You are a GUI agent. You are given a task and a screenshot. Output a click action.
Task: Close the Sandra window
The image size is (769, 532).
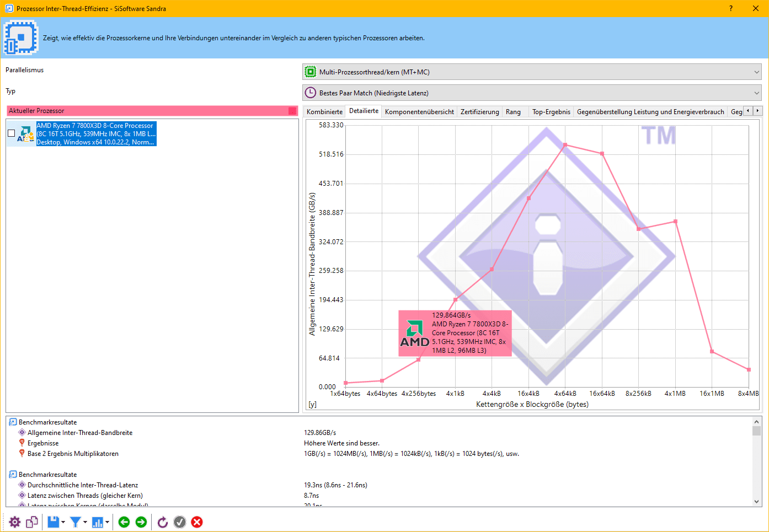(x=756, y=8)
